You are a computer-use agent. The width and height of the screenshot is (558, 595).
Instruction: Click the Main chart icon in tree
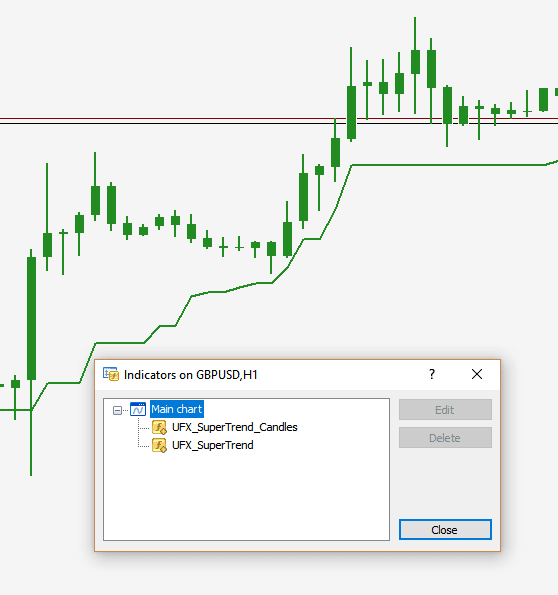tap(138, 409)
